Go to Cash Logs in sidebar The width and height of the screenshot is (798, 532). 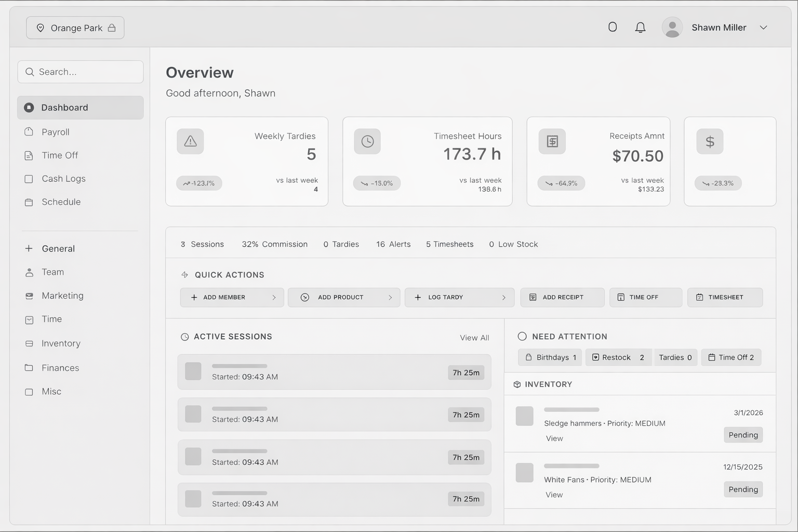pyautogui.click(x=63, y=179)
